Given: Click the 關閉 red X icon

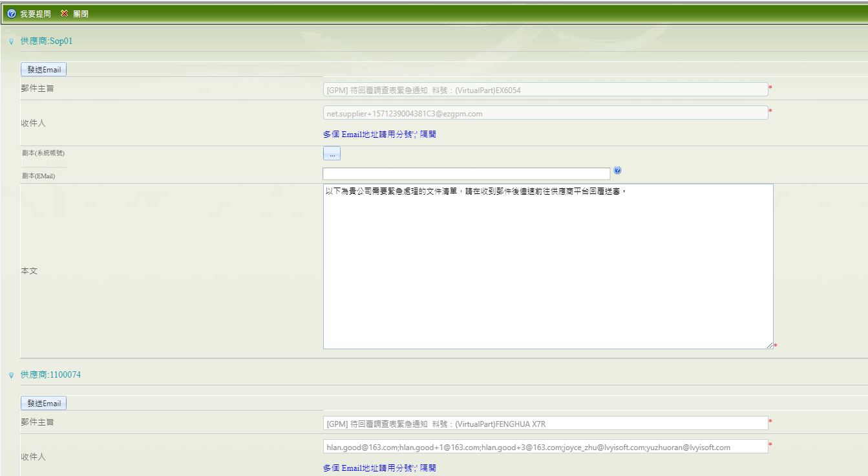Looking at the screenshot, I should [64, 14].
